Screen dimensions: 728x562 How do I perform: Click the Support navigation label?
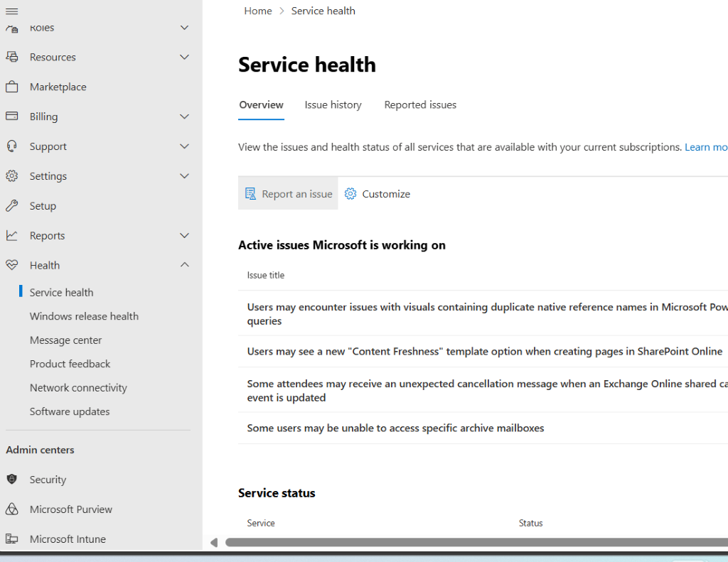pos(48,146)
